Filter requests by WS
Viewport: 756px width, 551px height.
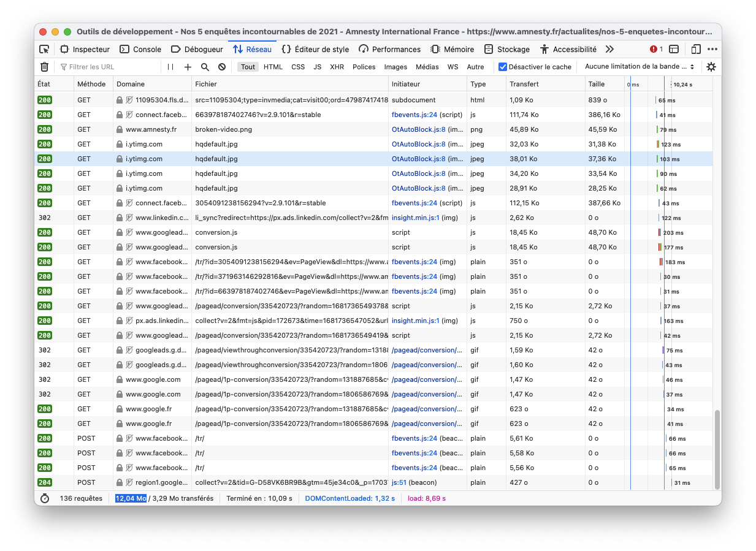(452, 67)
